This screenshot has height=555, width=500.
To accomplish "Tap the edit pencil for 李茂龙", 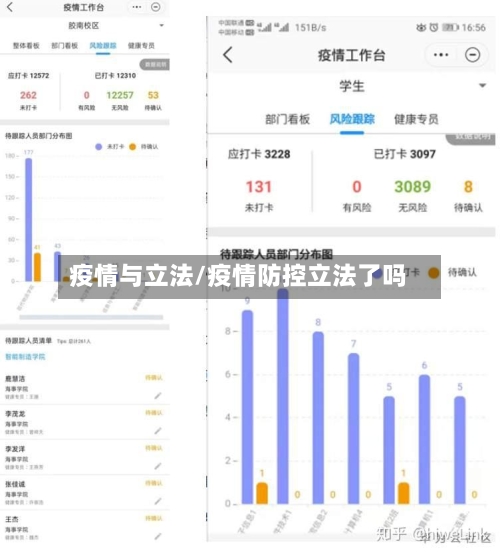I will click(158, 431).
